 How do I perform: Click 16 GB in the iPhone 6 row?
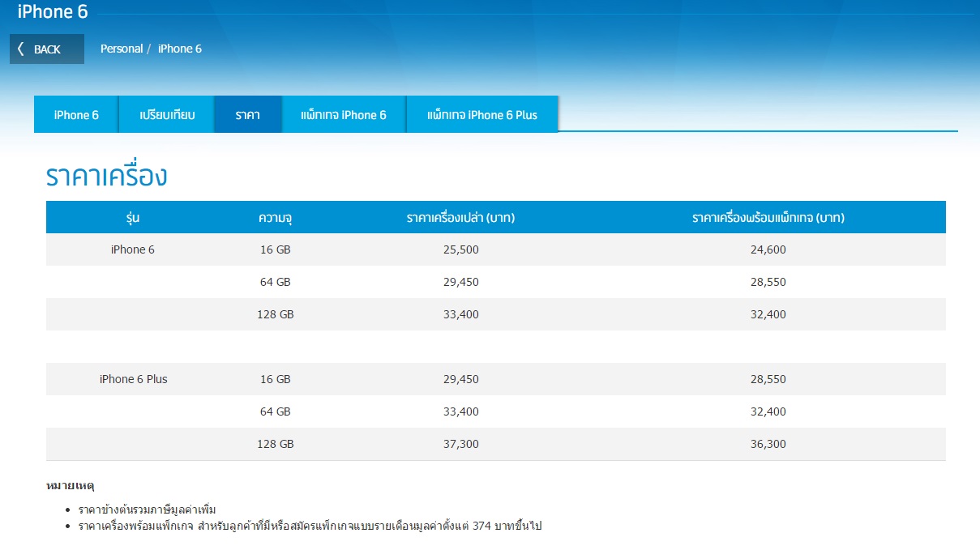pyautogui.click(x=276, y=249)
